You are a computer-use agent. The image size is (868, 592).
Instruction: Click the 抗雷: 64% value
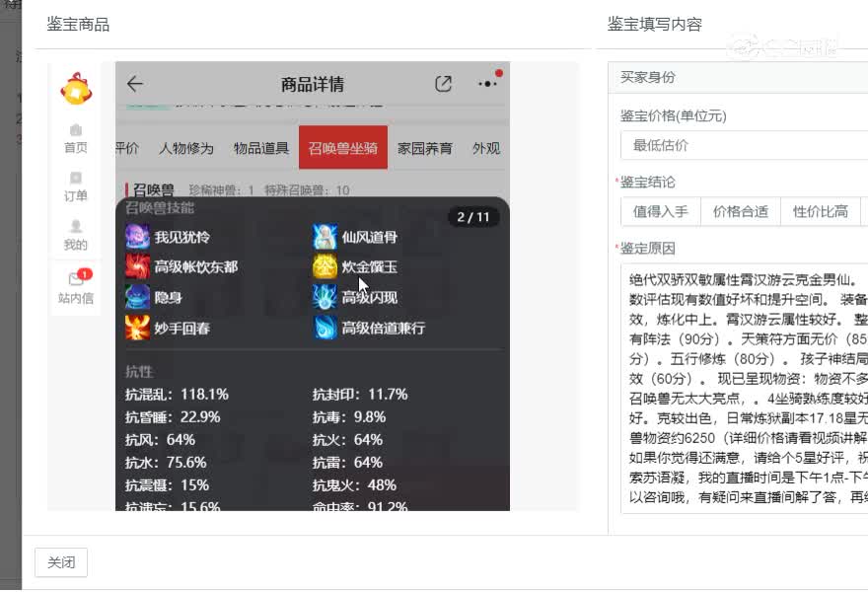point(347,463)
